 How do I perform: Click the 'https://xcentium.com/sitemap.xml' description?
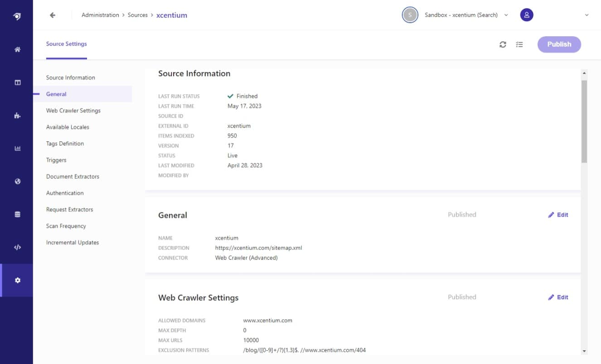point(258,248)
